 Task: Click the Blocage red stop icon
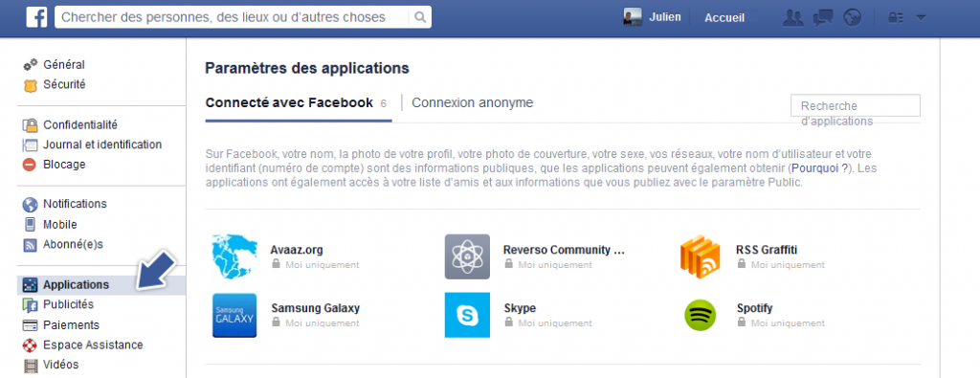[x=30, y=165]
